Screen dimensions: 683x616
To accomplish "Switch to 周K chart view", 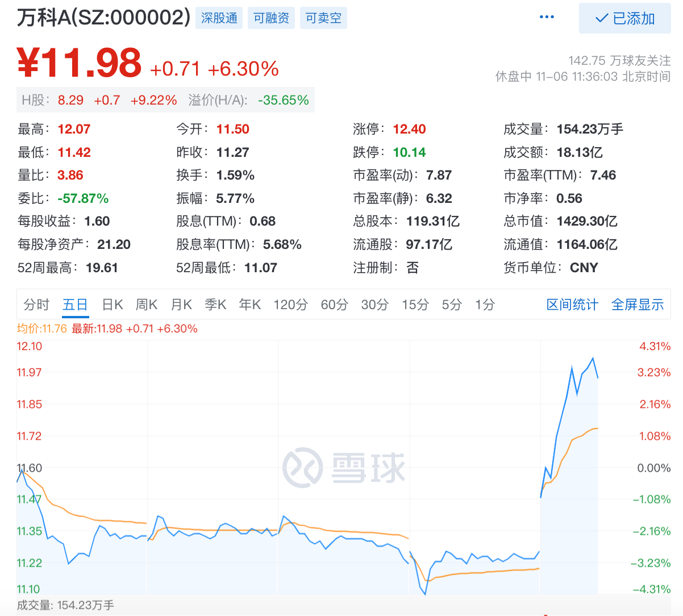I will click(147, 305).
